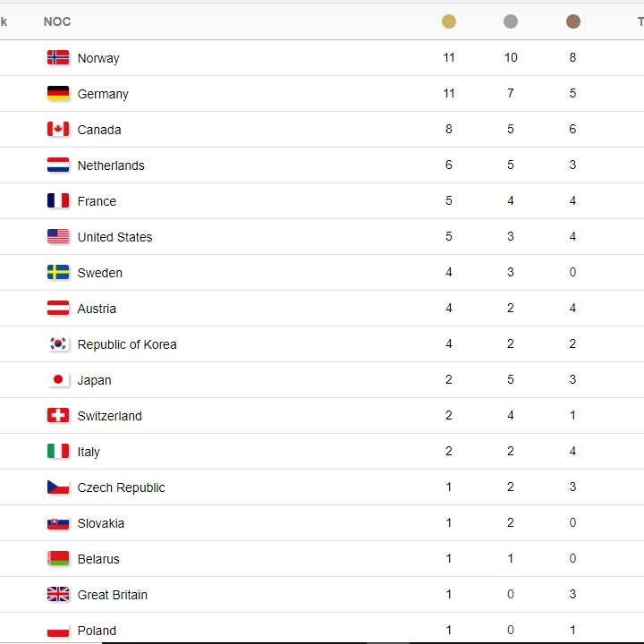The width and height of the screenshot is (644, 644).
Task: Click the Republic of Korea flag
Action: pos(58,343)
